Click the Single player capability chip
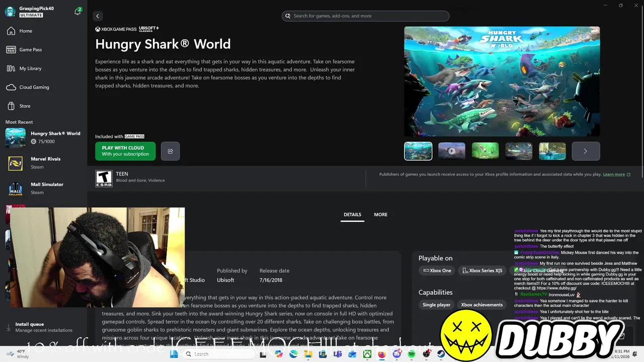 437,305
